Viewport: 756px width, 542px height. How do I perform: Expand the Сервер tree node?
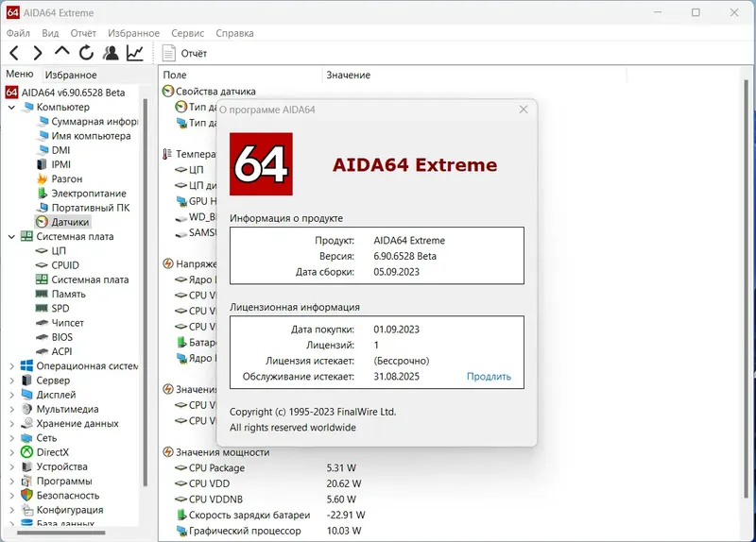[11, 381]
